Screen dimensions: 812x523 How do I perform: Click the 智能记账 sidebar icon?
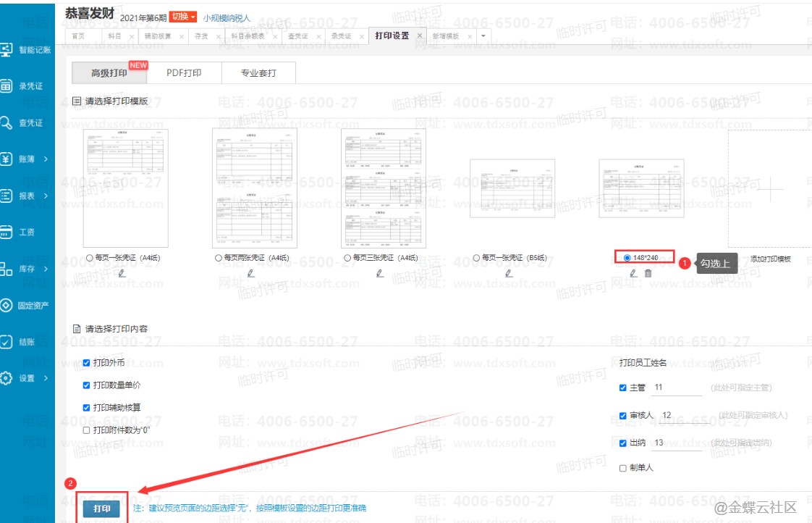click(x=7, y=49)
